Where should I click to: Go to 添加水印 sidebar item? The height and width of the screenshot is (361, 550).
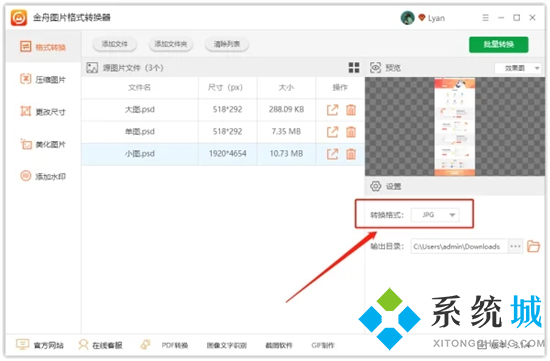[43, 176]
